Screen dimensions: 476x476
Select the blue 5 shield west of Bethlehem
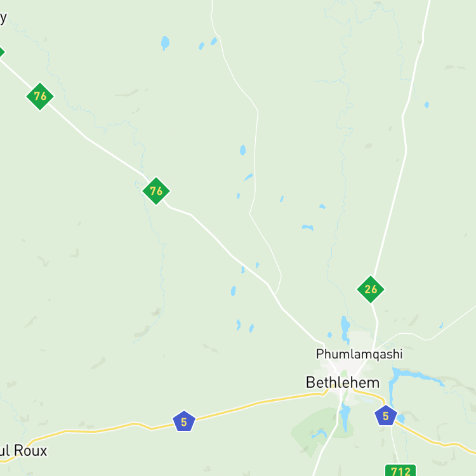pos(184,421)
